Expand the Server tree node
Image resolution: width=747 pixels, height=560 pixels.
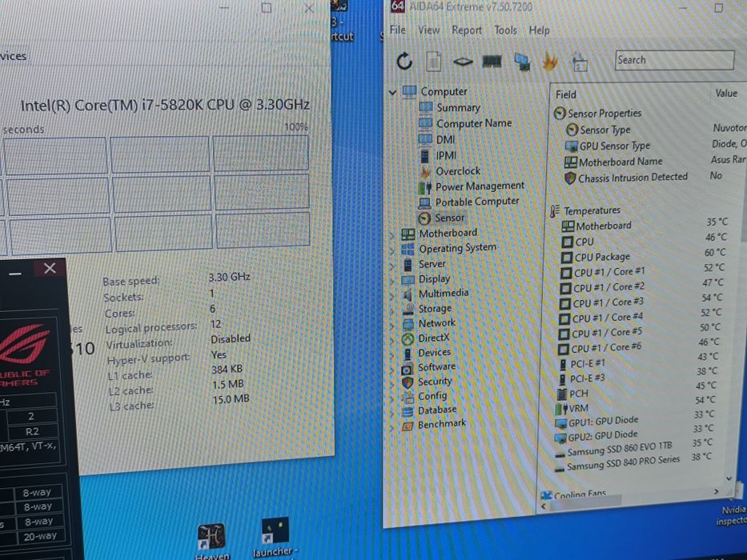(392, 266)
